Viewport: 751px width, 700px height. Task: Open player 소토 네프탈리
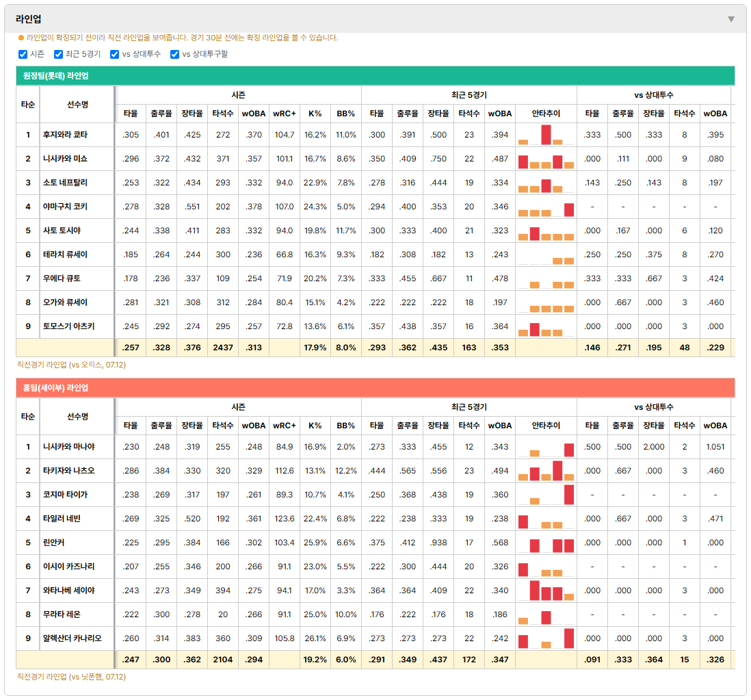[65, 183]
